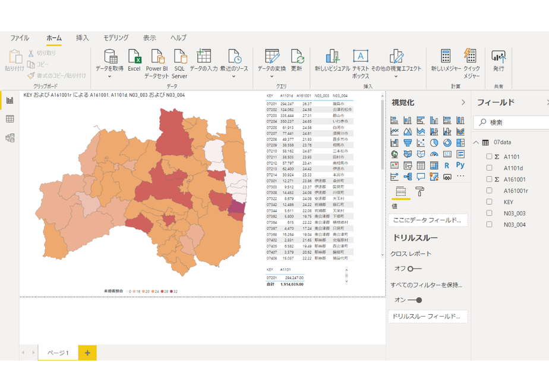Check the A1101 field checkbox
549x392 pixels.
click(489, 156)
